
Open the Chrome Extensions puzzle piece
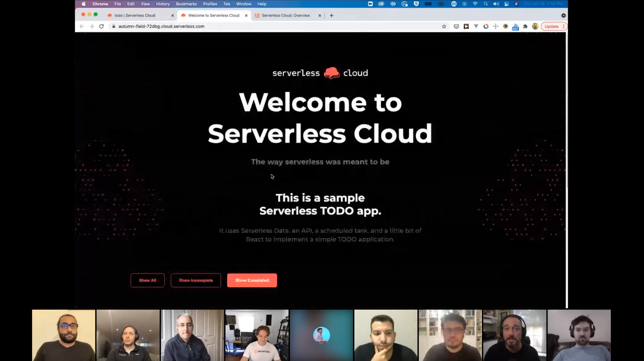[x=525, y=27]
